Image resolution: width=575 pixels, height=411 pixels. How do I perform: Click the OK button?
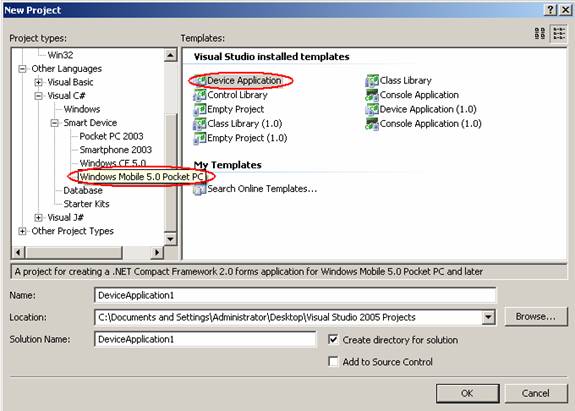(x=468, y=393)
